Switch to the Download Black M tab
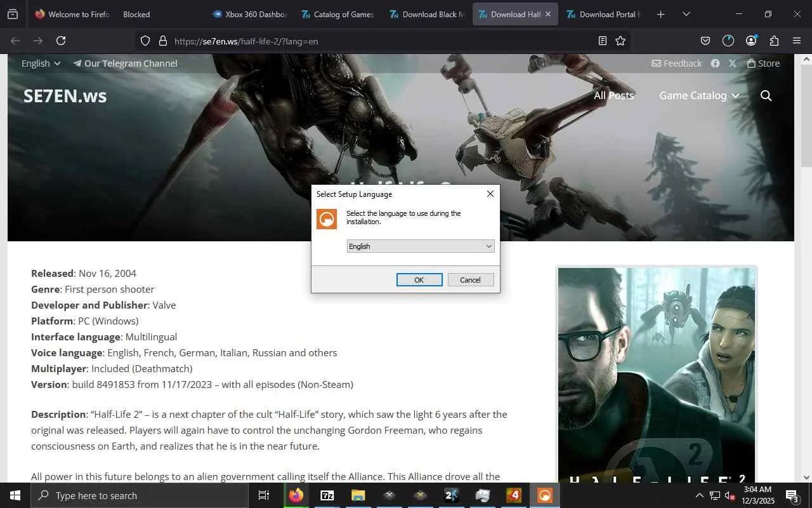Screen dimensions: 812x508 tap(426, 14)
